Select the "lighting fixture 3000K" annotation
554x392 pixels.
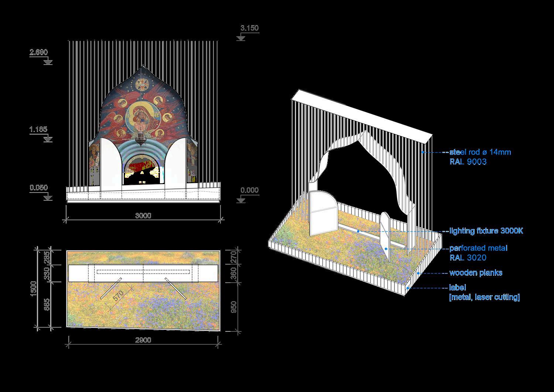486,231
